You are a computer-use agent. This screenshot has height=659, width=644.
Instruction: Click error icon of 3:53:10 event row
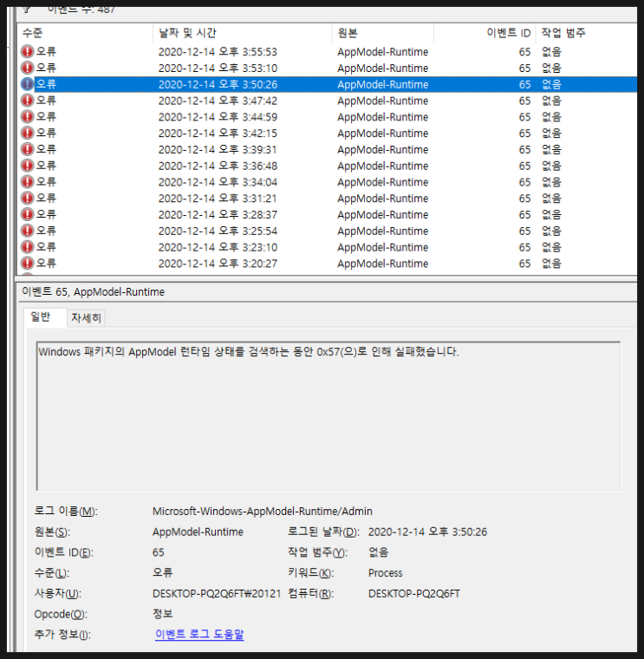coord(28,69)
